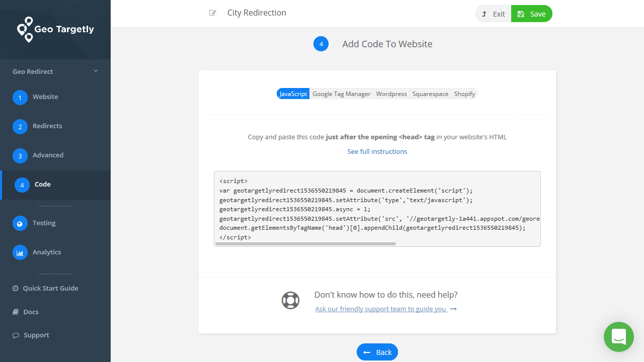Click the bar chart icon for Analytics

[20, 253]
